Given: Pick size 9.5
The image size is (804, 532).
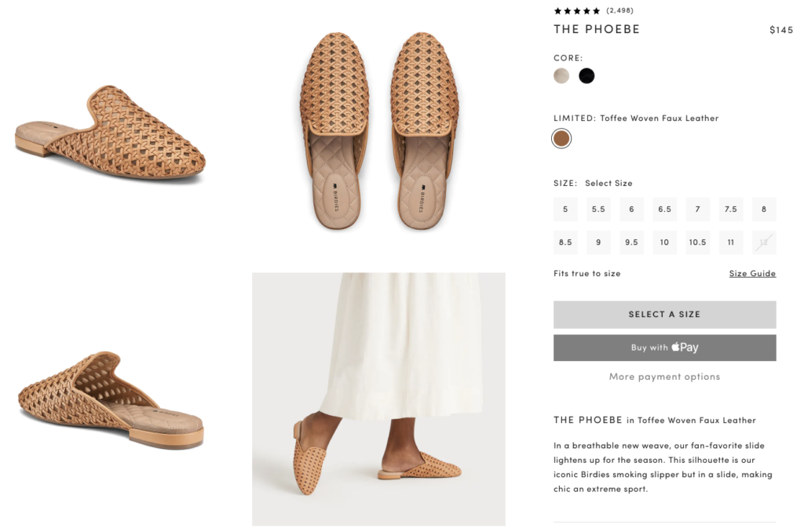Looking at the screenshot, I should pyautogui.click(x=631, y=242).
